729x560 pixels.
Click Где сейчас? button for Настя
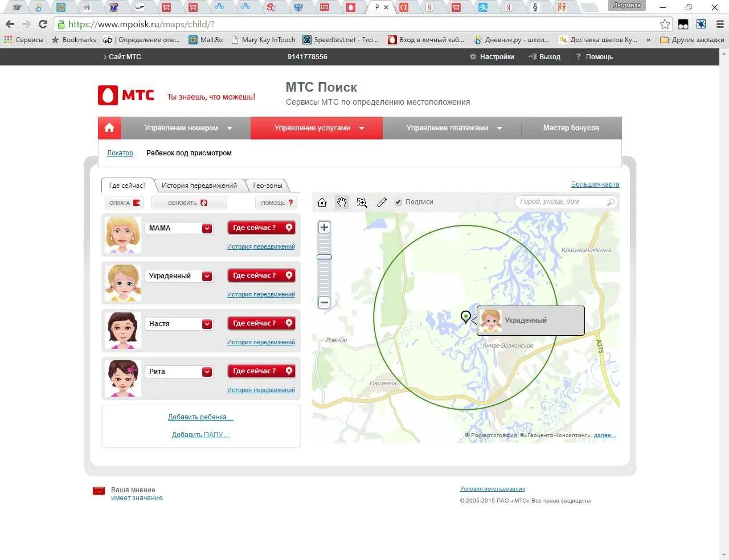coord(261,323)
